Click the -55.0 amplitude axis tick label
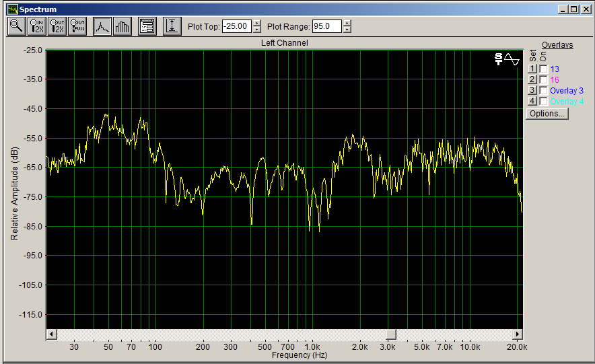The width and height of the screenshot is (595, 364). (32, 139)
